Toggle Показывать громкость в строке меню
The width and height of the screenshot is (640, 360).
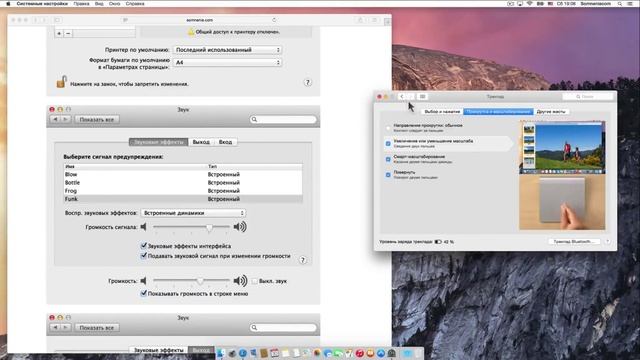[x=144, y=293]
